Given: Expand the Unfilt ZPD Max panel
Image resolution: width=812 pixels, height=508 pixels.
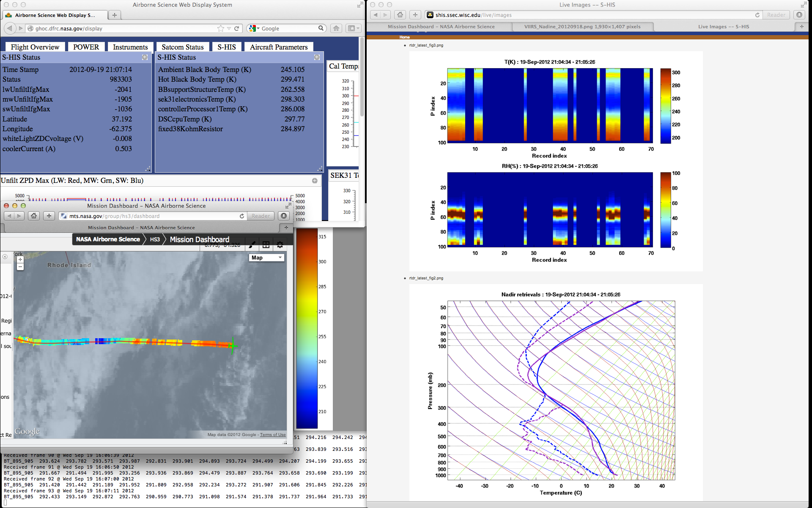Looking at the screenshot, I should (x=315, y=181).
